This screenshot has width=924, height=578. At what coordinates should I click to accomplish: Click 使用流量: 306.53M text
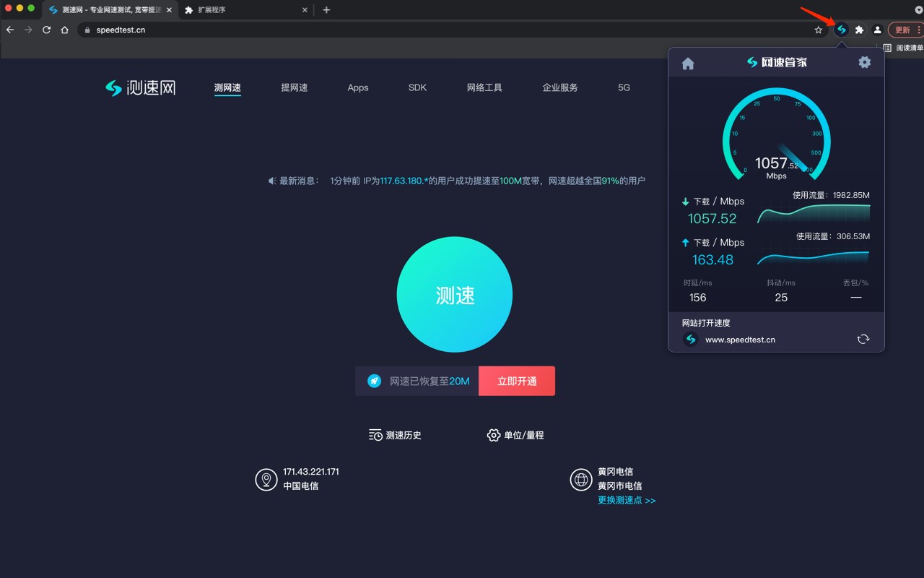(833, 236)
